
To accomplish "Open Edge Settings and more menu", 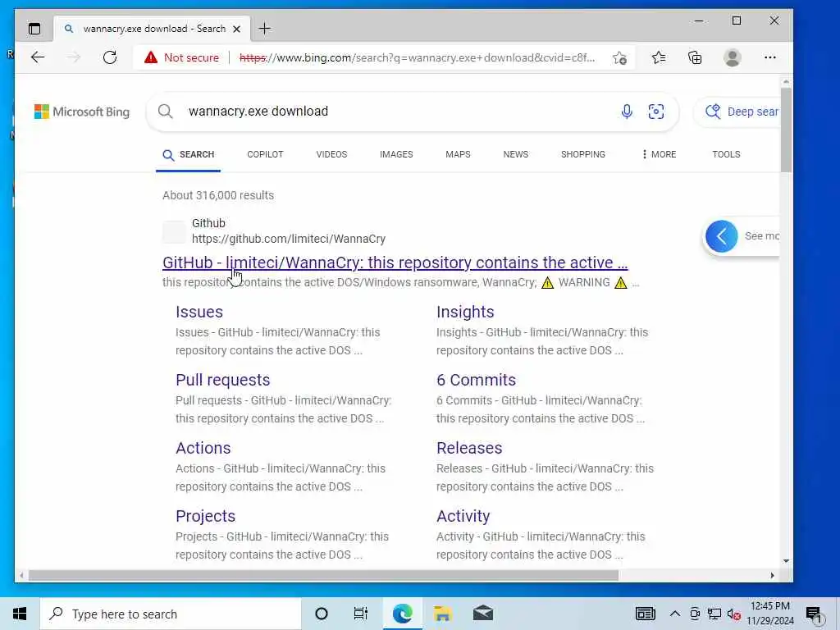I will (769, 57).
